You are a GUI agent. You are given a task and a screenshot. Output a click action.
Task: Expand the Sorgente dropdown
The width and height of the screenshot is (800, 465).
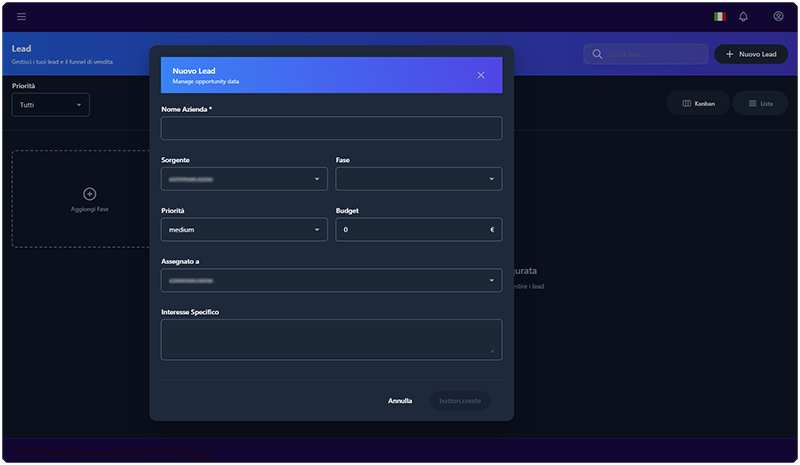click(244, 179)
